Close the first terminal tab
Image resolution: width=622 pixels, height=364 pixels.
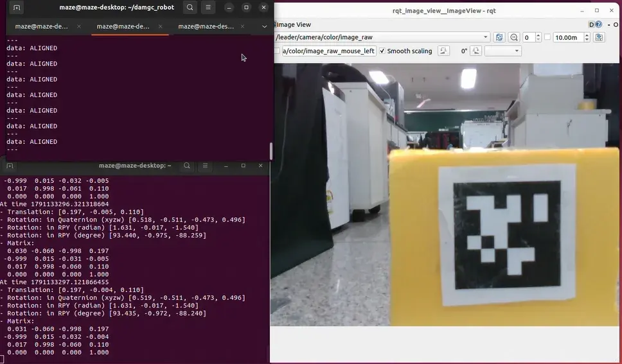click(79, 26)
